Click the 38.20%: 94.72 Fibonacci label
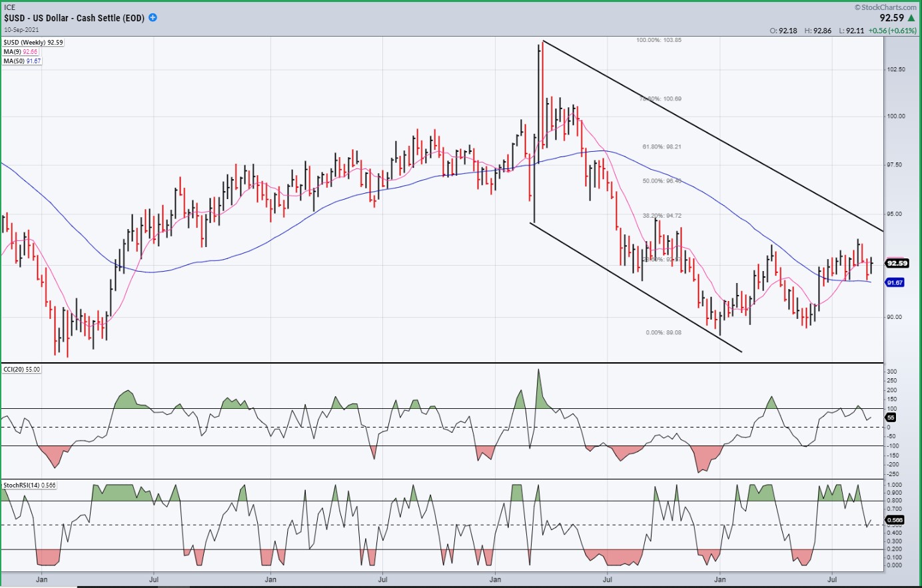This screenshot has height=588, width=922. tap(662, 216)
